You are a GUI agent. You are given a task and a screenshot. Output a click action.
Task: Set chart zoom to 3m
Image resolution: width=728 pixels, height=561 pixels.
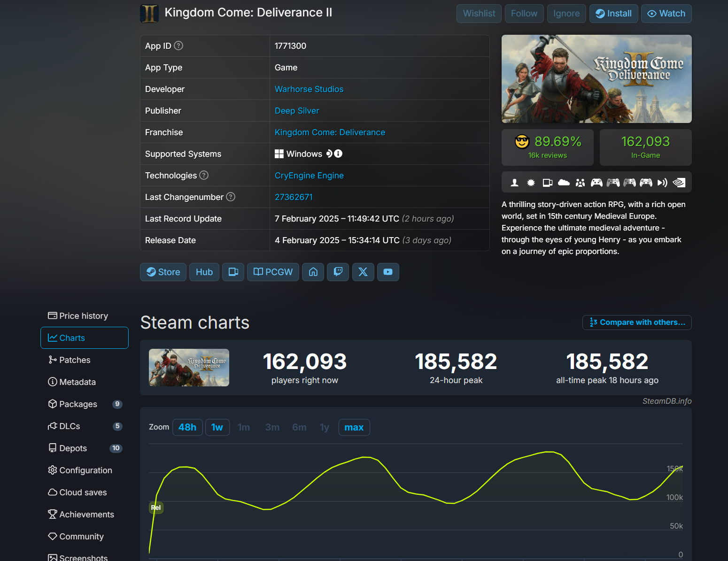pyautogui.click(x=272, y=427)
